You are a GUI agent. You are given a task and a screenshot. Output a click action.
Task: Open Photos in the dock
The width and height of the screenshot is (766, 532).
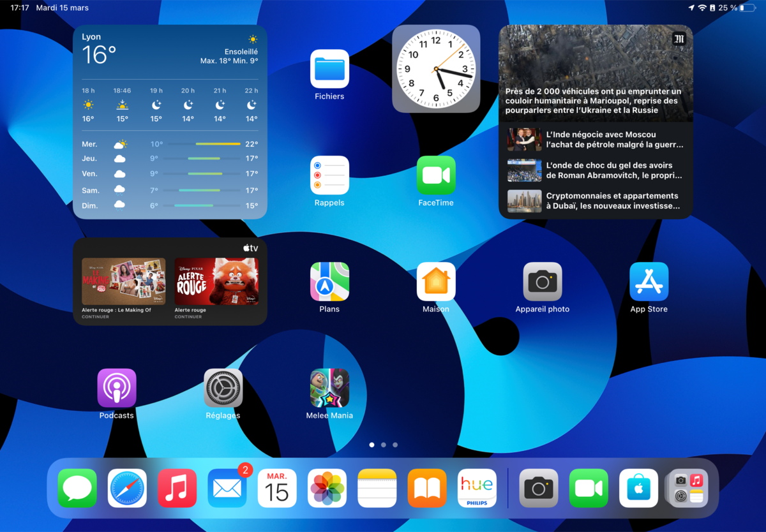coord(327,489)
